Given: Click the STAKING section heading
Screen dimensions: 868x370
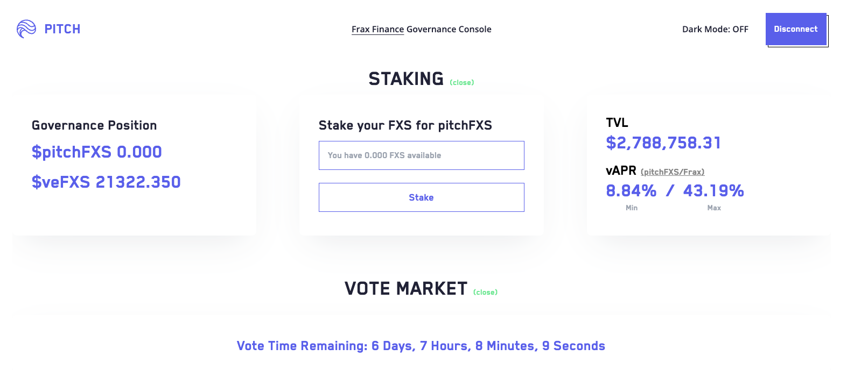Looking at the screenshot, I should pos(406,79).
